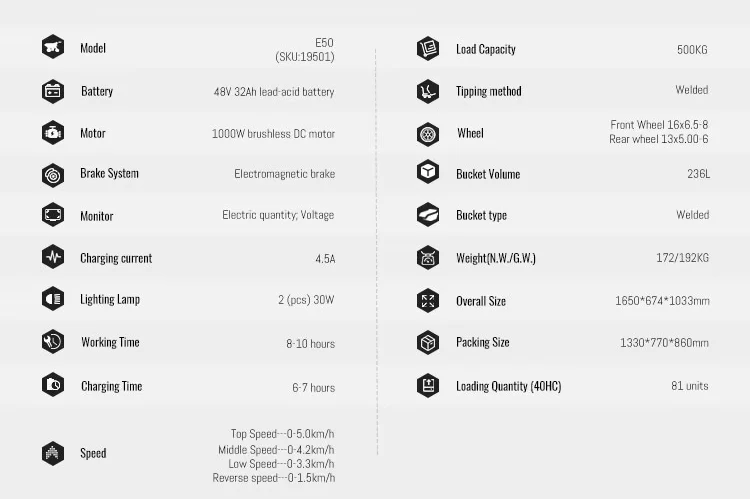750x499 pixels.
Task: Click the Model hexagon icon
Action: tap(53, 47)
